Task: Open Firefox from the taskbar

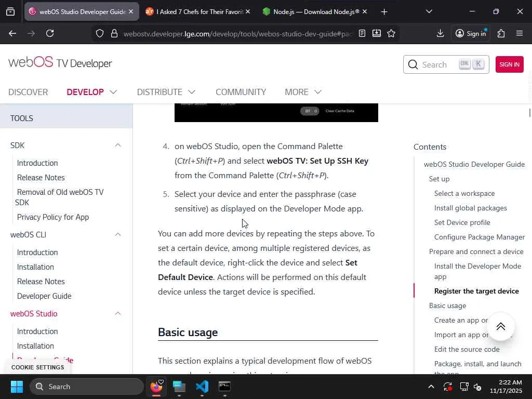Action: coord(156,387)
